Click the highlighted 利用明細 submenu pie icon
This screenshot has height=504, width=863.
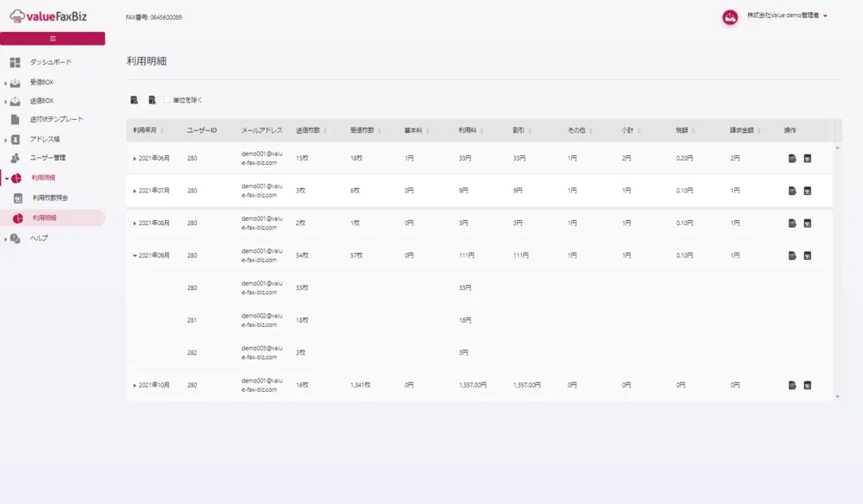[x=18, y=218]
